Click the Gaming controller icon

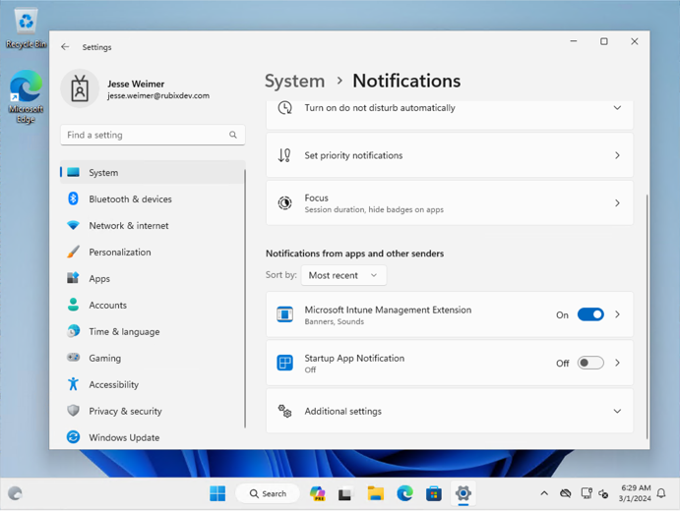[x=73, y=359]
